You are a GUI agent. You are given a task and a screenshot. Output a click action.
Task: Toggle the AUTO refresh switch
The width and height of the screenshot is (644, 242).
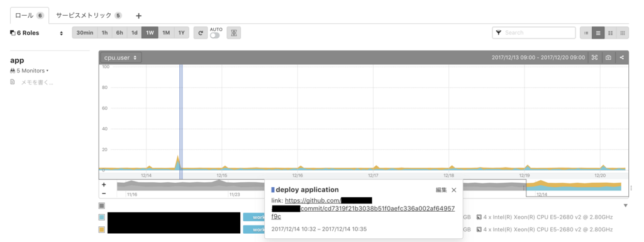(x=215, y=35)
